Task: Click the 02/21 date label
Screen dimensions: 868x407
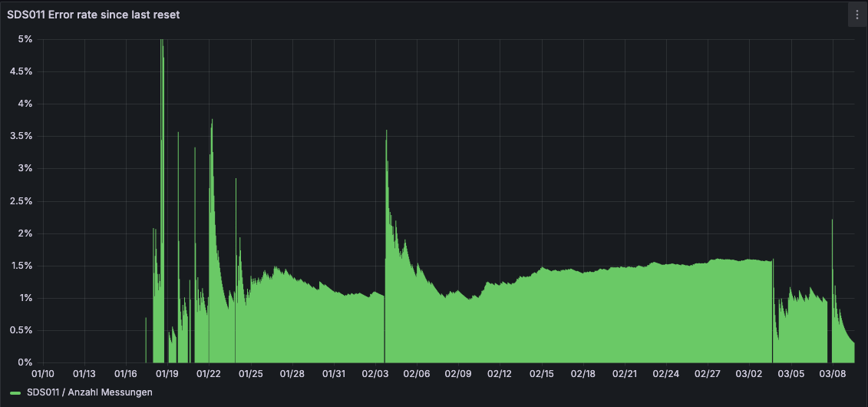Action: click(x=625, y=374)
